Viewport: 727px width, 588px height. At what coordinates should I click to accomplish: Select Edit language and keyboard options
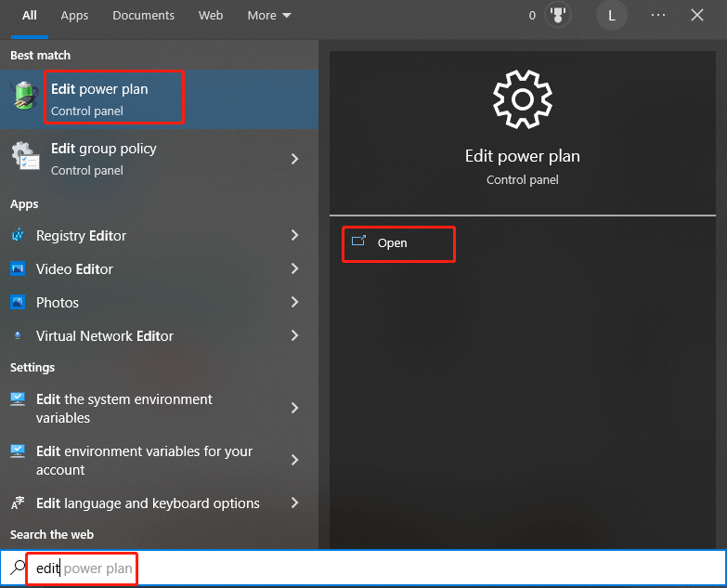159,503
